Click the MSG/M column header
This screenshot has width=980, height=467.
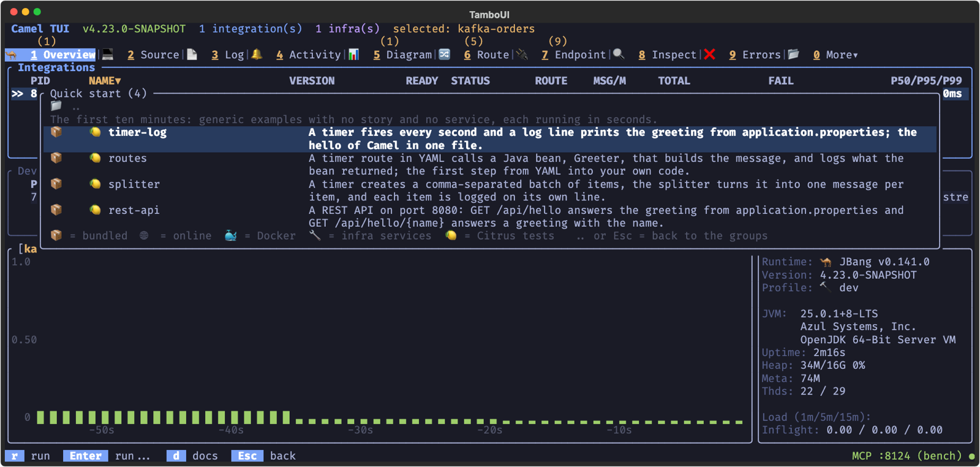pos(609,80)
